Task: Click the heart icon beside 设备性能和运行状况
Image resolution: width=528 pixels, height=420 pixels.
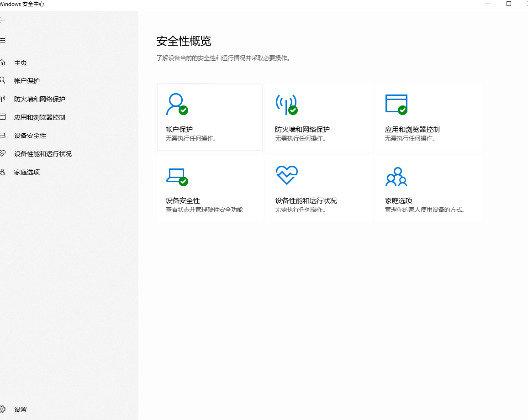Action: click(x=2, y=153)
